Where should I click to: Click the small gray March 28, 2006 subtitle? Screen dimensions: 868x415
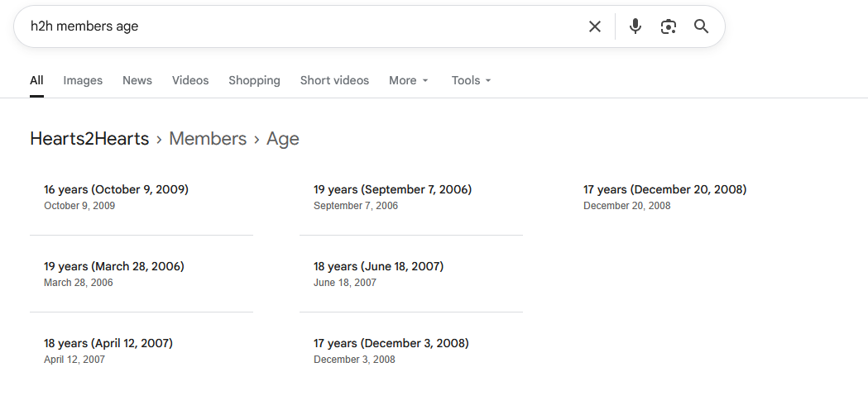(x=79, y=283)
